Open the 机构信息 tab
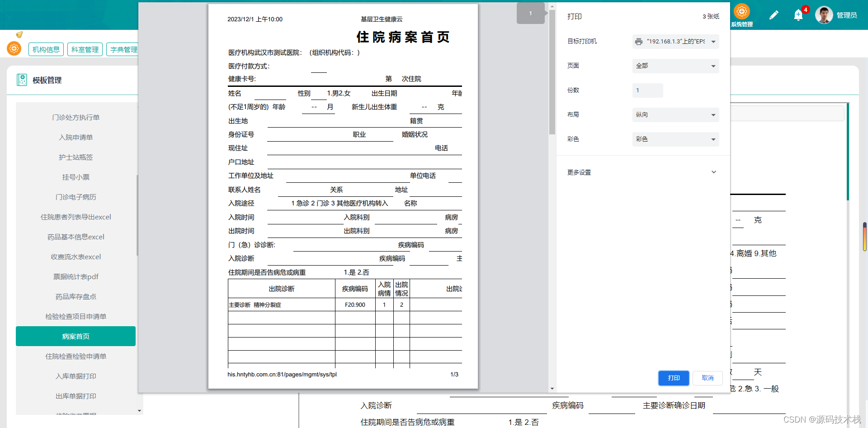868x428 pixels. pos(46,49)
